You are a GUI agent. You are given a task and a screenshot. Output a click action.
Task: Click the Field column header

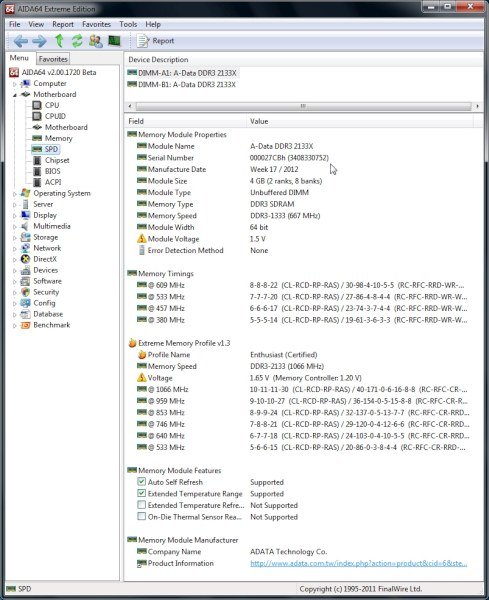(185, 121)
